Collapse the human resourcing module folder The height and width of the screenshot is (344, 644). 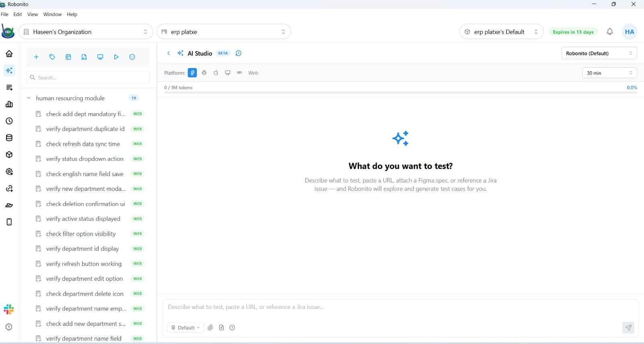[x=29, y=98]
